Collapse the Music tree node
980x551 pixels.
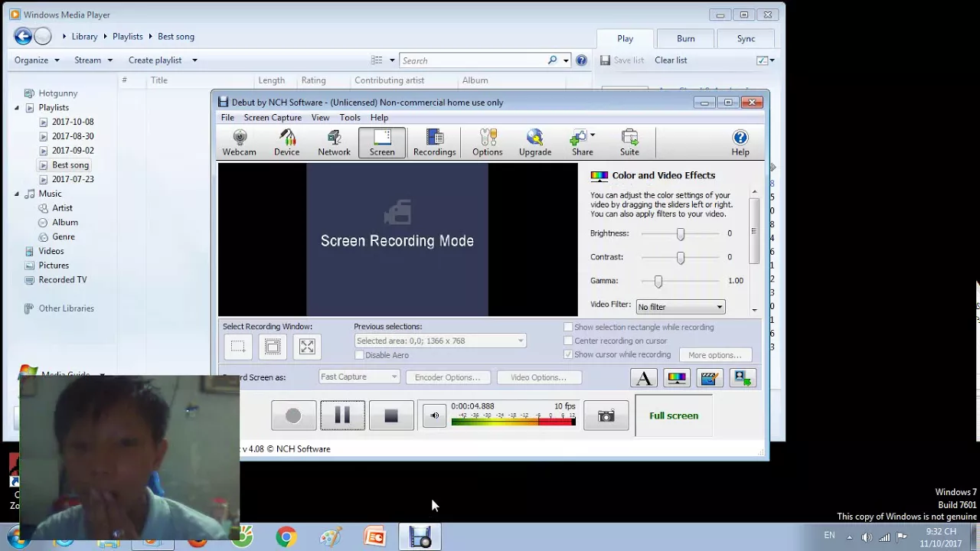point(17,194)
